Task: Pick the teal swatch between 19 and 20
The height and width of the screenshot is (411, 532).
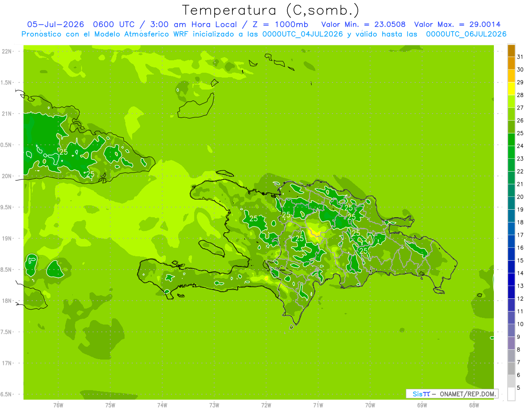Action: point(511,203)
